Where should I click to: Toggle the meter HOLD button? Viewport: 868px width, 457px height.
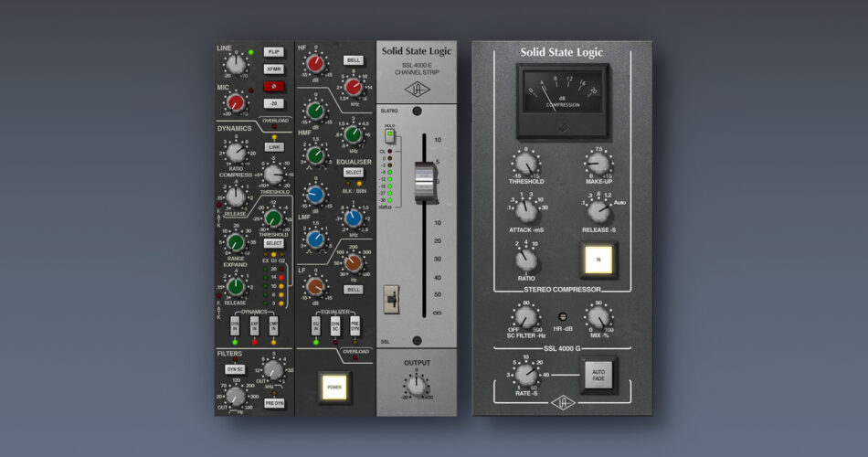pyautogui.click(x=390, y=135)
